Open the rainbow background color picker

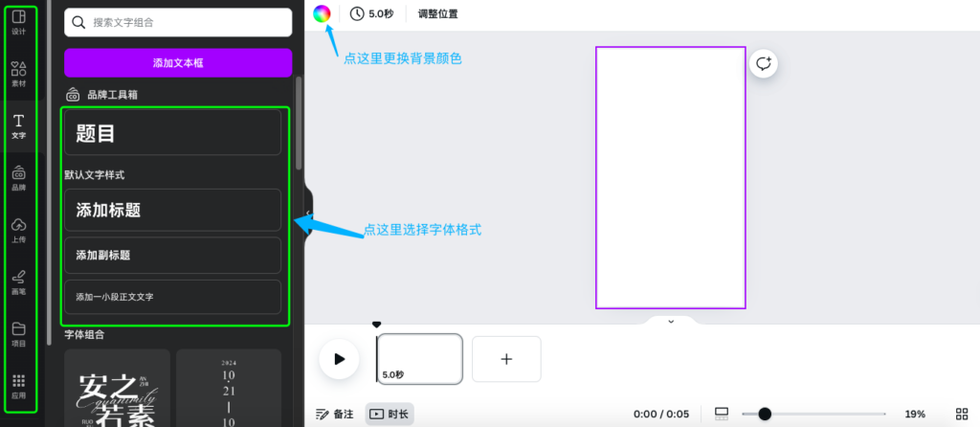[322, 13]
